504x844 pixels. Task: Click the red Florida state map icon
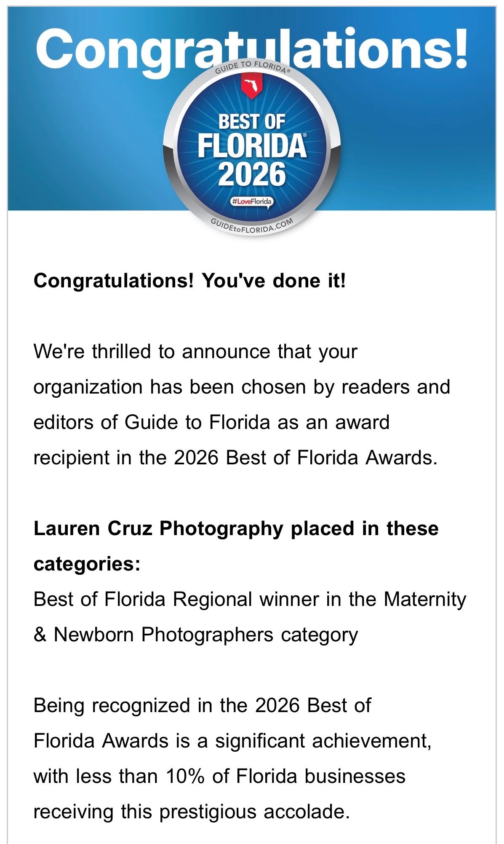tap(252, 86)
